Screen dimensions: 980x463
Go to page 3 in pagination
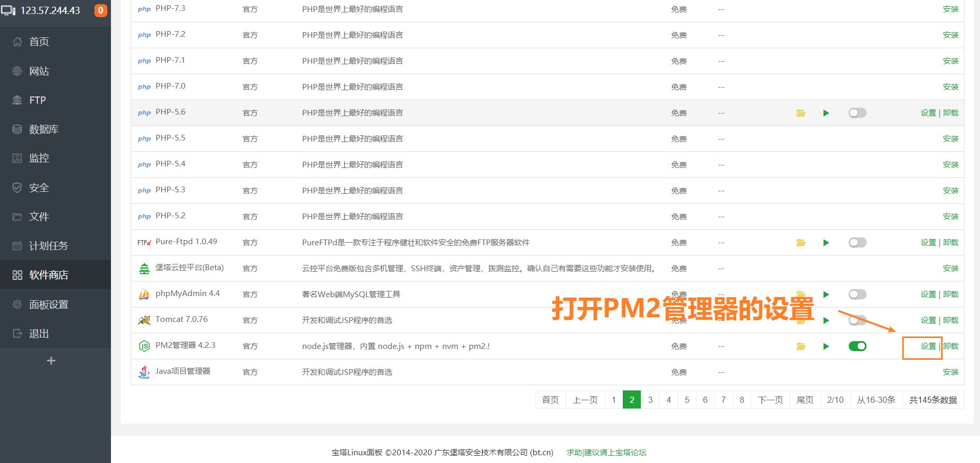pos(650,400)
